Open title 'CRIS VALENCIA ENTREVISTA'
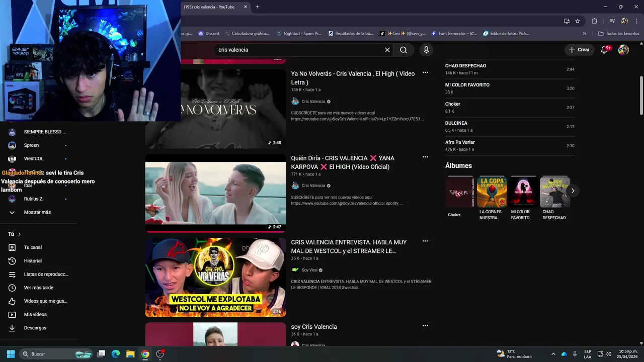The width and height of the screenshot is (644, 362). point(349,246)
